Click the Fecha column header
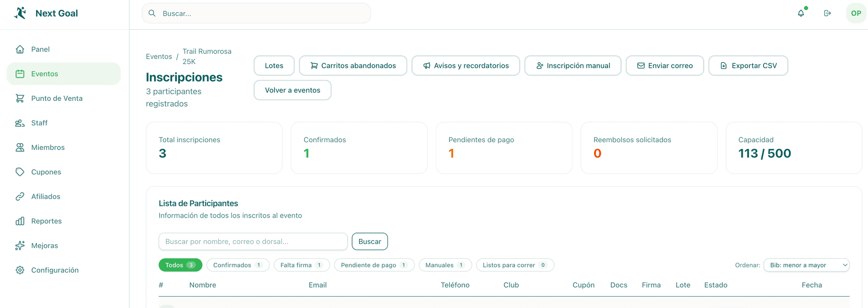Viewport: 868px width, 308px height. pos(812,285)
